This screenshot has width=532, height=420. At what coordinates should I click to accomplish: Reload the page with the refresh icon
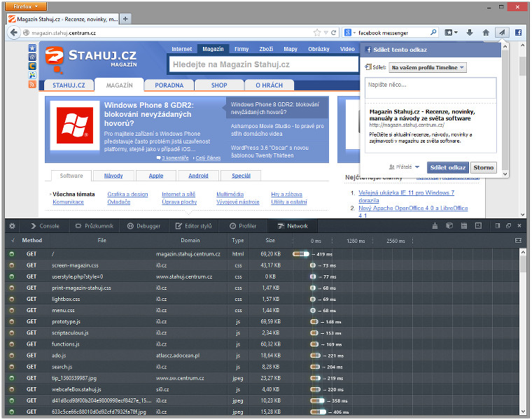[333, 33]
